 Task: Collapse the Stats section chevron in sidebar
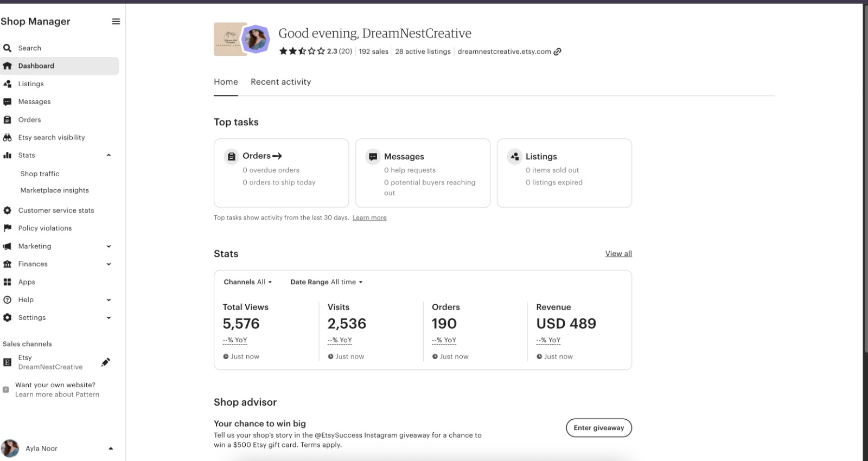click(108, 155)
